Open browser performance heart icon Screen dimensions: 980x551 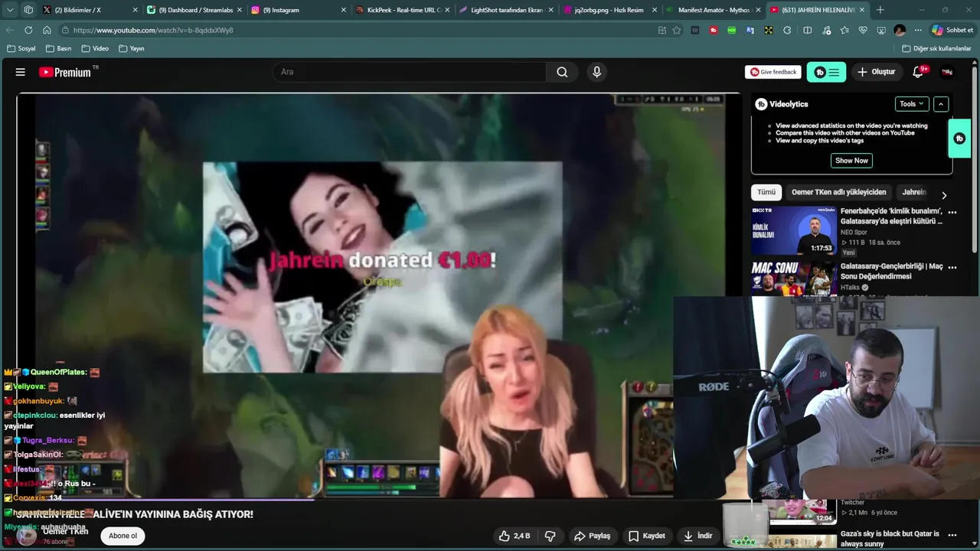pos(863,30)
